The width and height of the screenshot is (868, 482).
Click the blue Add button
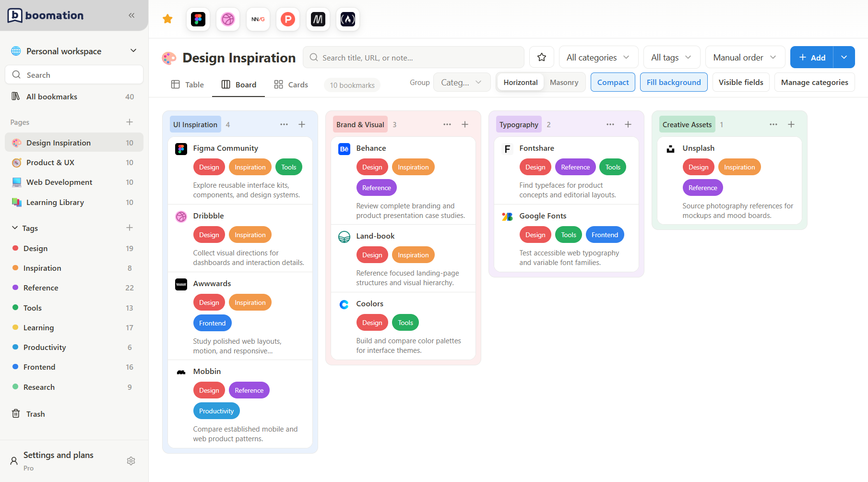click(x=812, y=57)
